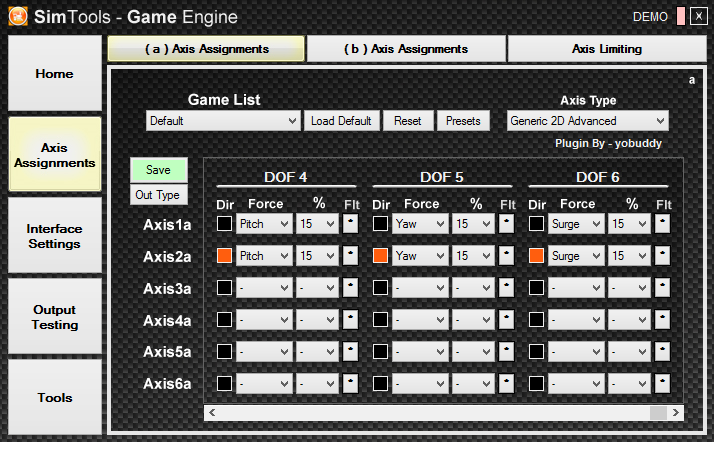Image resolution: width=723 pixels, height=453 pixels.
Task: Open Axis2a DOF 4 Pitch force dropdown
Action: [x=264, y=256]
